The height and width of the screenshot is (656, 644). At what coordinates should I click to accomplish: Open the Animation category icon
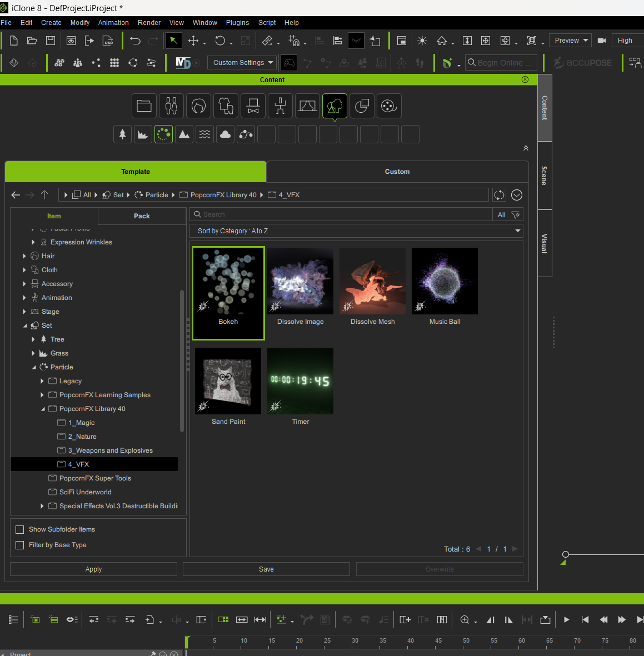[280, 106]
